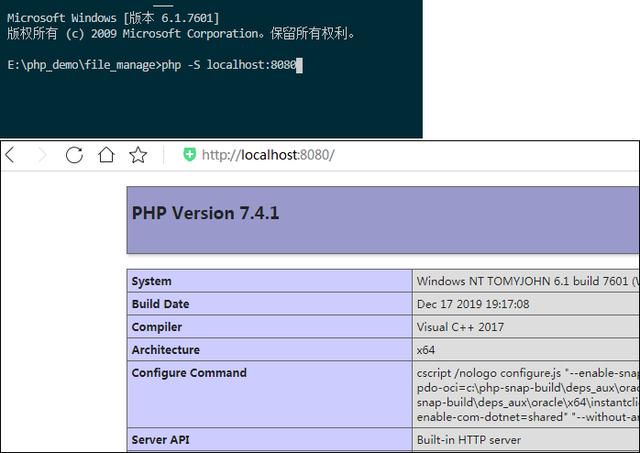Select the System row label
The image size is (640, 453).
click(x=151, y=281)
